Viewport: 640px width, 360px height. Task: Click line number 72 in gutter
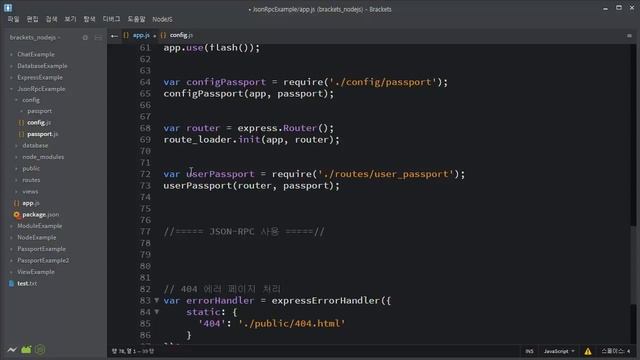click(145, 174)
